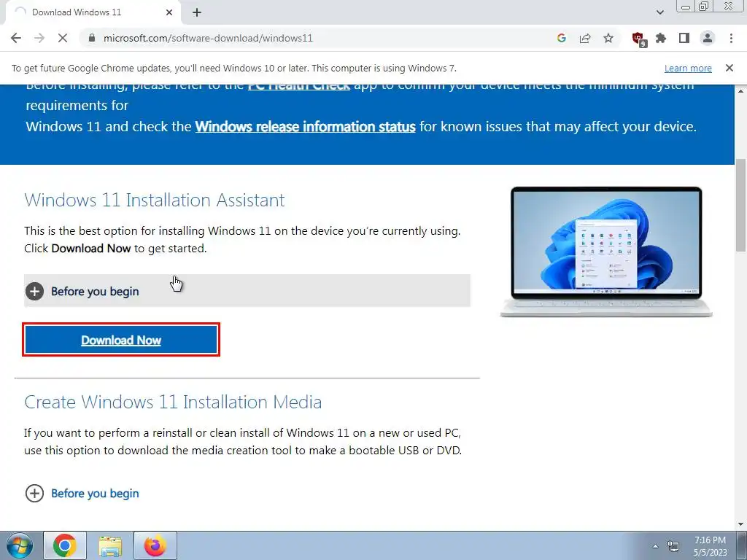
Task: Click the Download Now button
Action: coord(121,340)
